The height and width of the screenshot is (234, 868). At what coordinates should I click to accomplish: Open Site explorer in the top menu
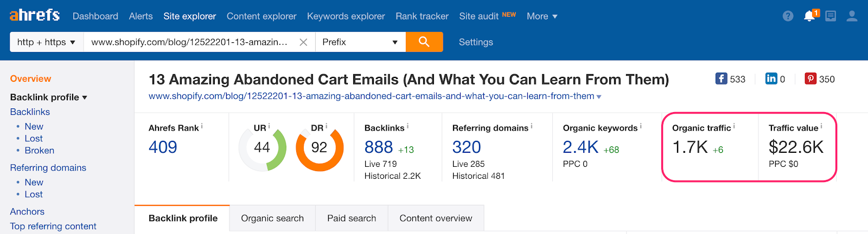[190, 16]
